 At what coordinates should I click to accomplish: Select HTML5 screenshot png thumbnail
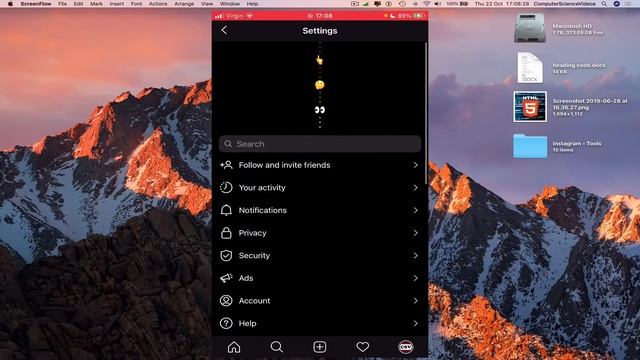(x=530, y=107)
